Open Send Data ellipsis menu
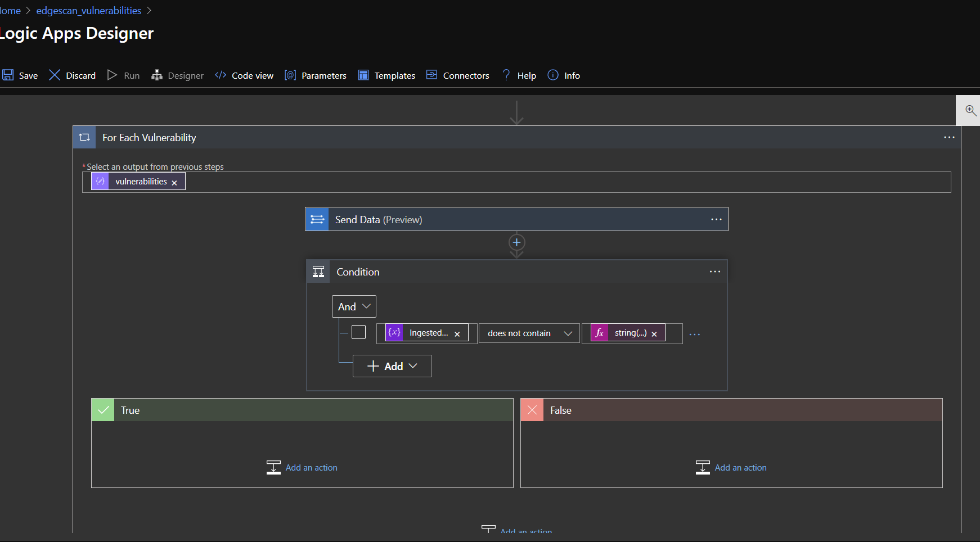Screen dimensions: 980x542 pos(716,219)
